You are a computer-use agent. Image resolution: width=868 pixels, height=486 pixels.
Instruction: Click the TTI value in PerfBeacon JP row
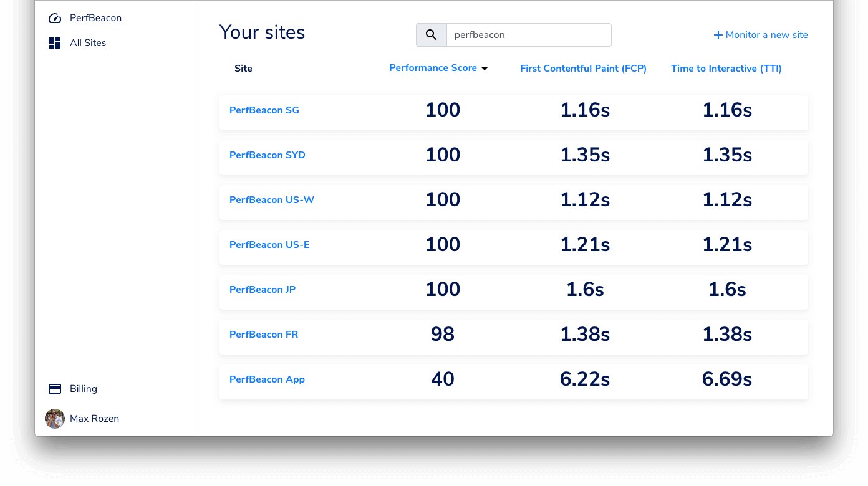click(x=727, y=289)
